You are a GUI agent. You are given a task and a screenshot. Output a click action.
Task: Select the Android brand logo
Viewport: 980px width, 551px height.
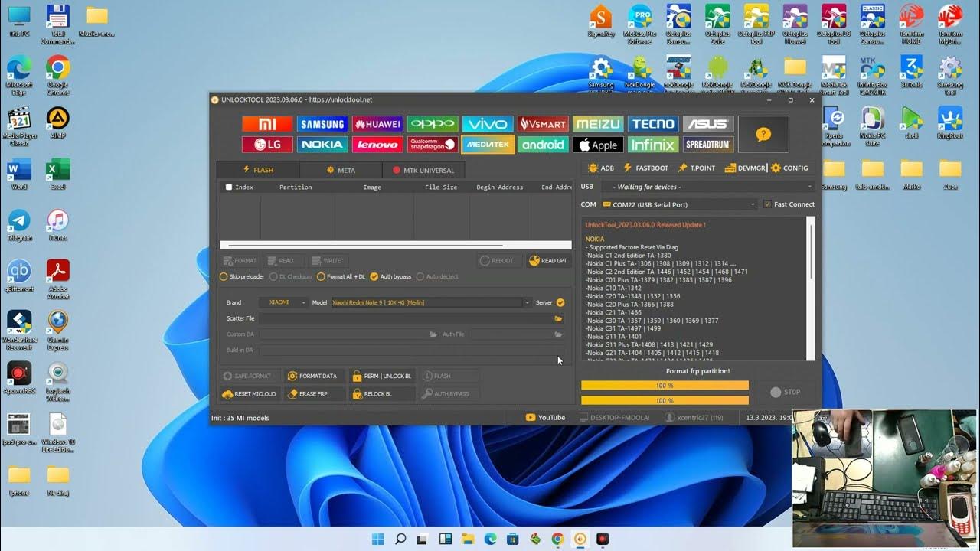(543, 144)
